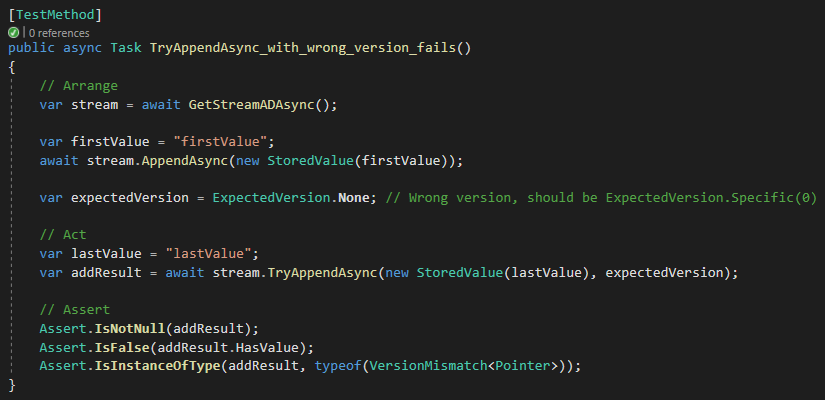Click 'var expectedVersion' declaration
Image resolution: width=825 pixels, height=400 pixels.
tap(114, 198)
